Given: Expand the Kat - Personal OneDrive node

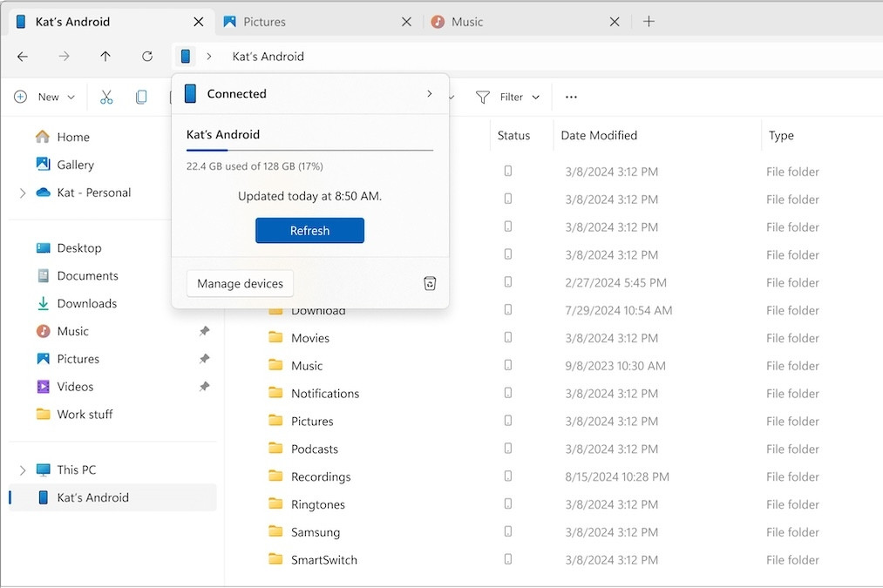Looking at the screenshot, I should tap(23, 193).
